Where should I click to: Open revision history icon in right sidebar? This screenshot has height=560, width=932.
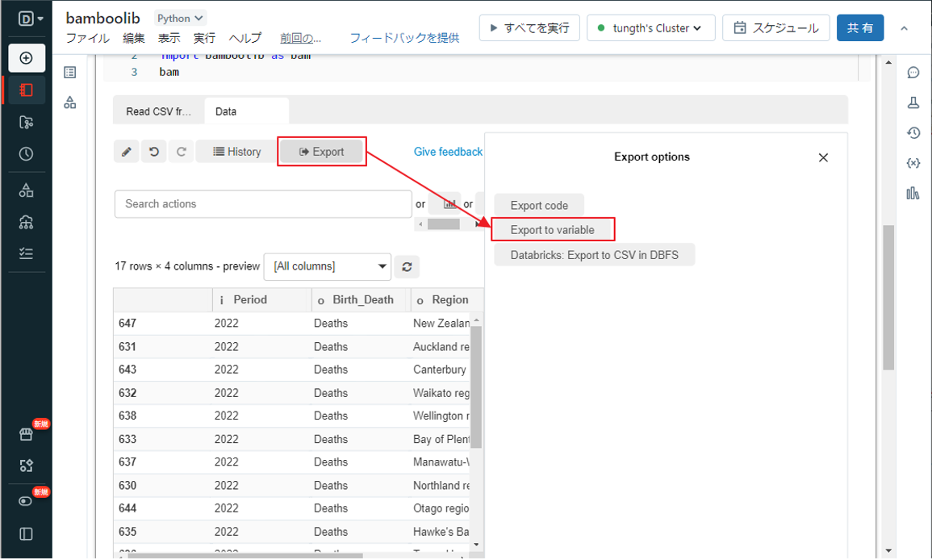point(913,133)
